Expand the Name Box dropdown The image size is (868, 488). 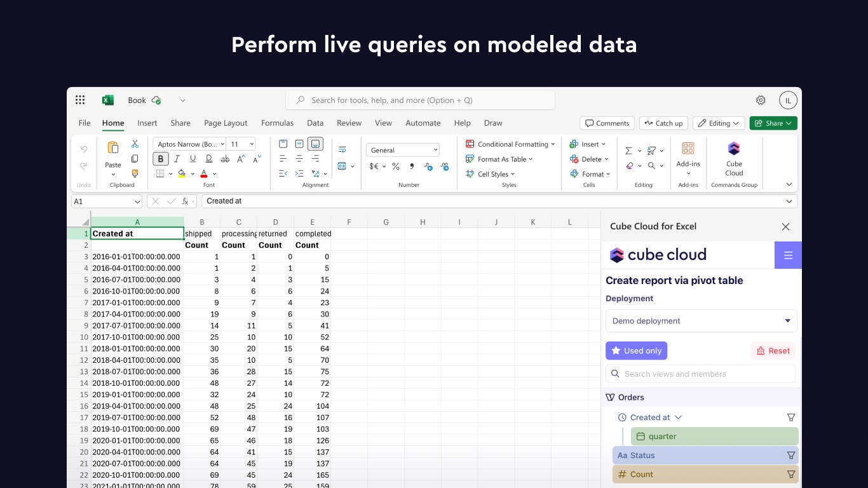click(137, 201)
